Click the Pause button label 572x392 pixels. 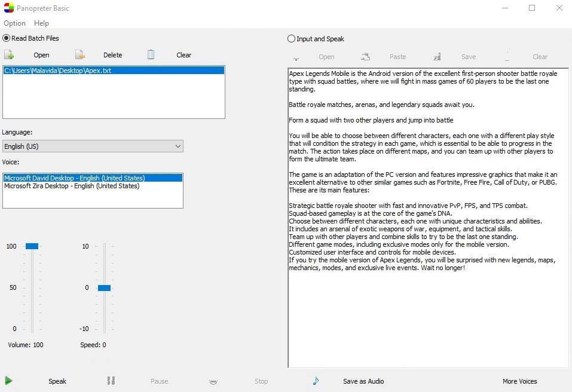160,381
